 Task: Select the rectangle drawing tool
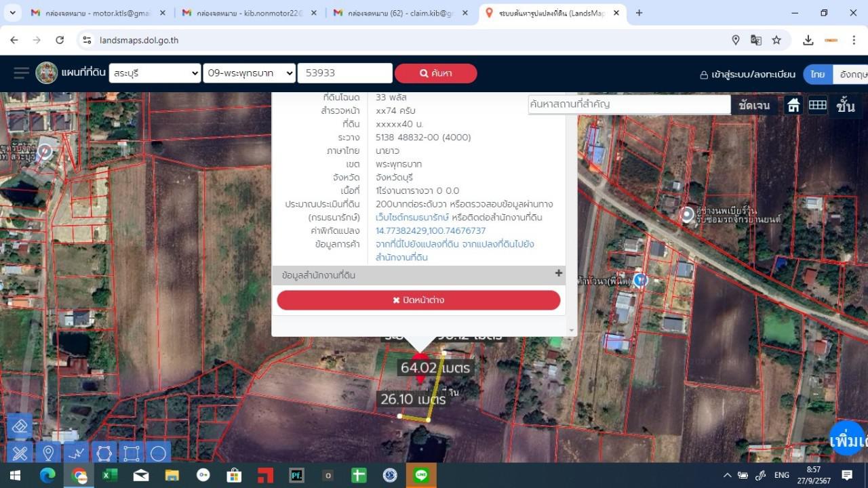tap(131, 453)
